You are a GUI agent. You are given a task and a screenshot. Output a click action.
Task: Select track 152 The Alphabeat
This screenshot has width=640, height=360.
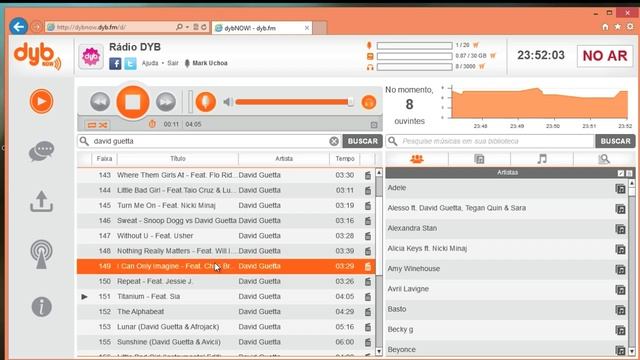click(226, 312)
